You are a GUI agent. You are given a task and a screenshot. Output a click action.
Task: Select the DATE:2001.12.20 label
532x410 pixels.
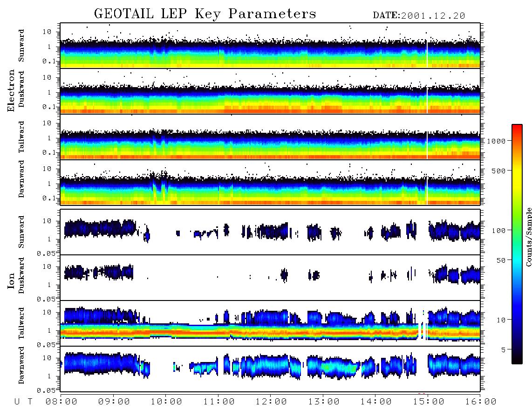click(x=419, y=16)
